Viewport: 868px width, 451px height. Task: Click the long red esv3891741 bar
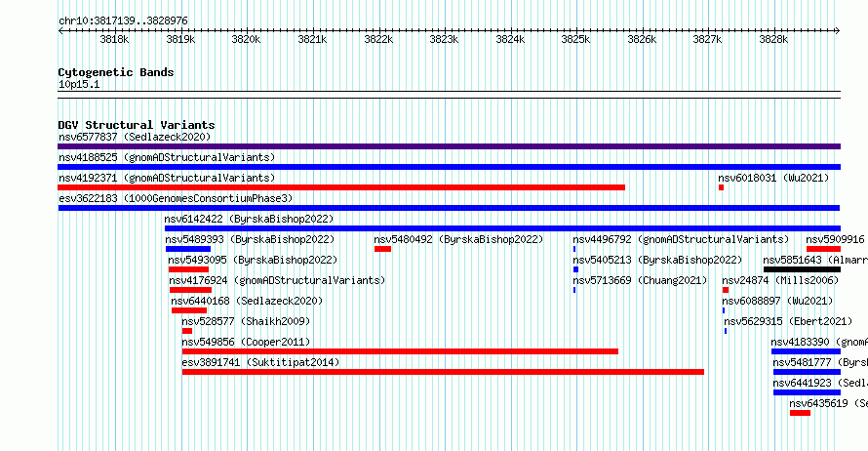coord(443,372)
